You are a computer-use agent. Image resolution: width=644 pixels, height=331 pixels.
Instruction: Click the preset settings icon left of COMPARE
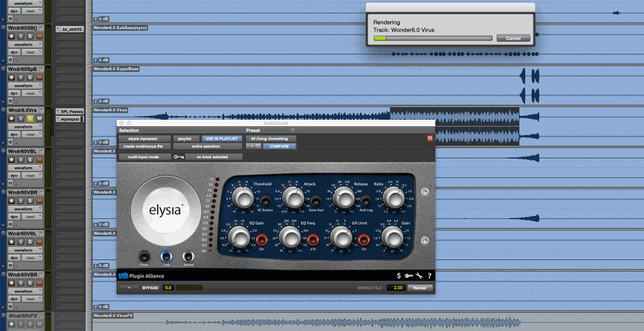click(x=258, y=147)
